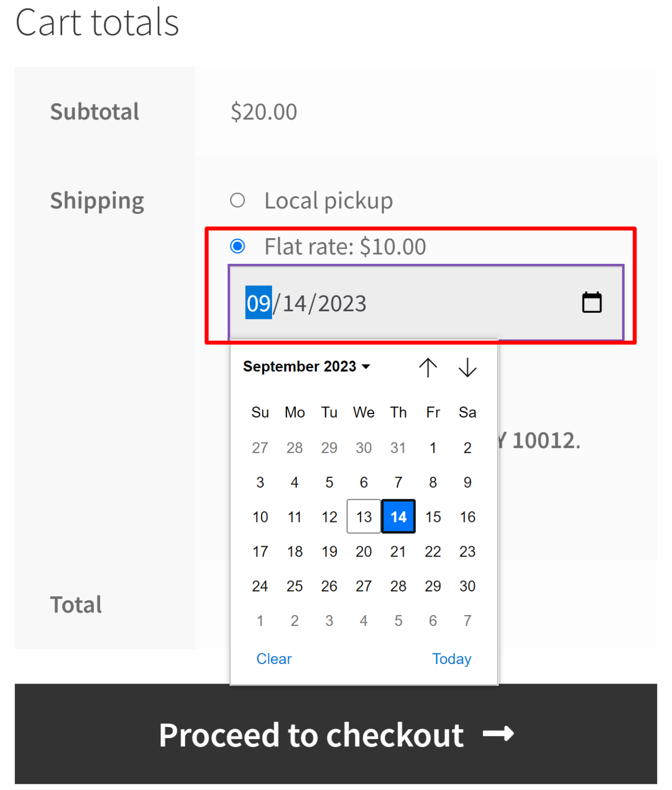Click the down arrow to go next month
This screenshot has height=790, width=672.
[x=467, y=367]
